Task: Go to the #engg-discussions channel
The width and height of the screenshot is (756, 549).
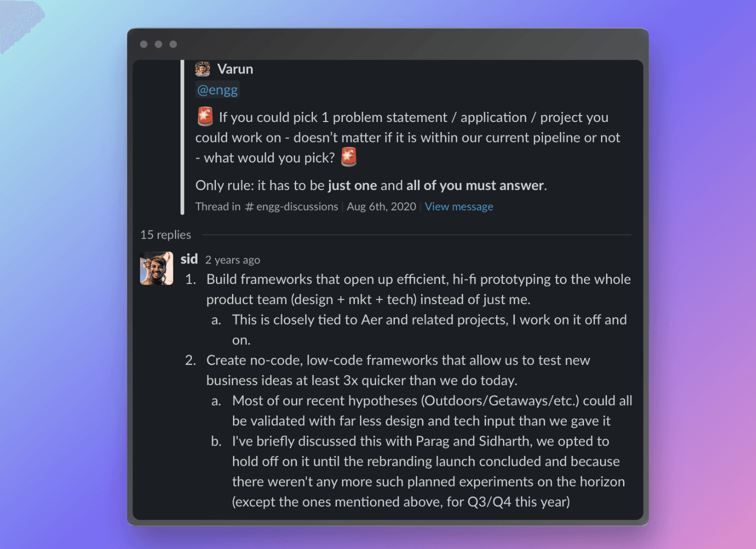Action: [x=291, y=206]
